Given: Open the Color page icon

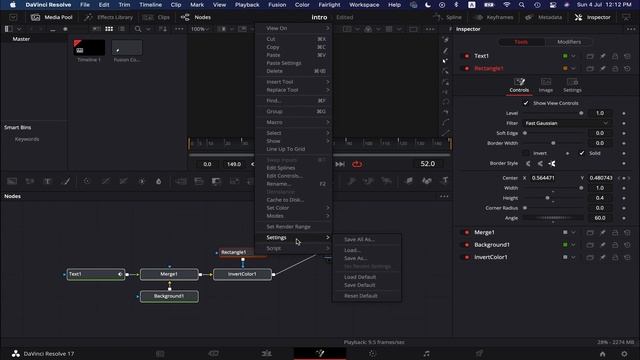Looking at the screenshot, I should pyautogui.click(x=372, y=353).
